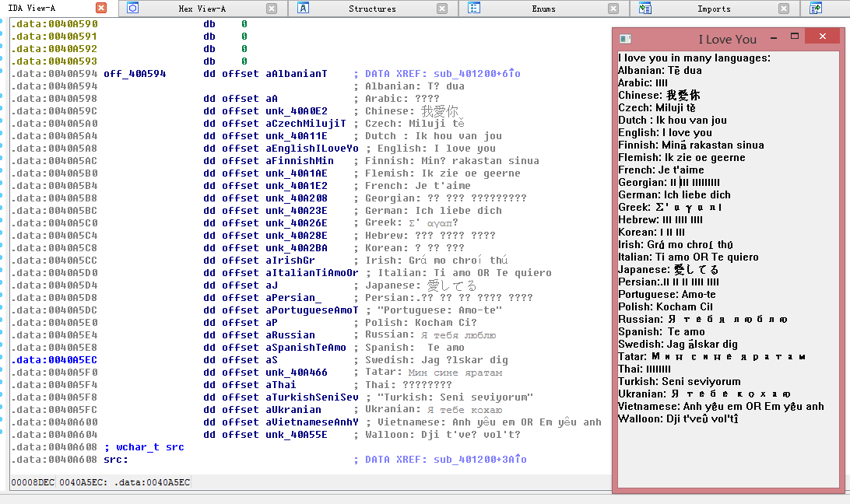Image resolution: width=850 pixels, height=504 pixels.
Task: Click the Hex View-A tab icon
Action: pyautogui.click(x=133, y=8)
